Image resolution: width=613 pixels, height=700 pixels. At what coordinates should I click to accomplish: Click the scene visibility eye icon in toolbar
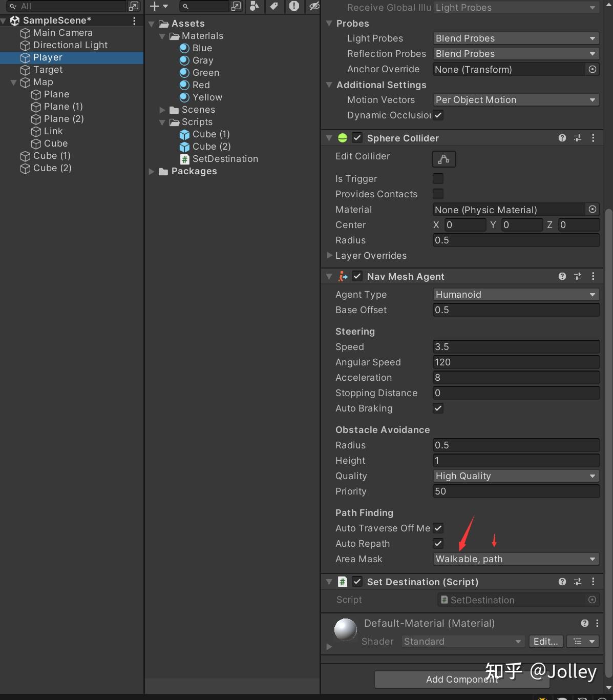(x=313, y=7)
